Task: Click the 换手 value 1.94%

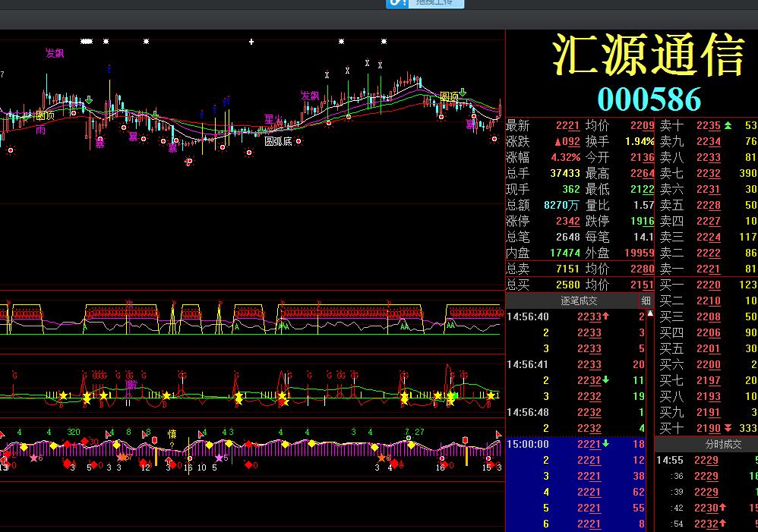Action: coord(640,142)
